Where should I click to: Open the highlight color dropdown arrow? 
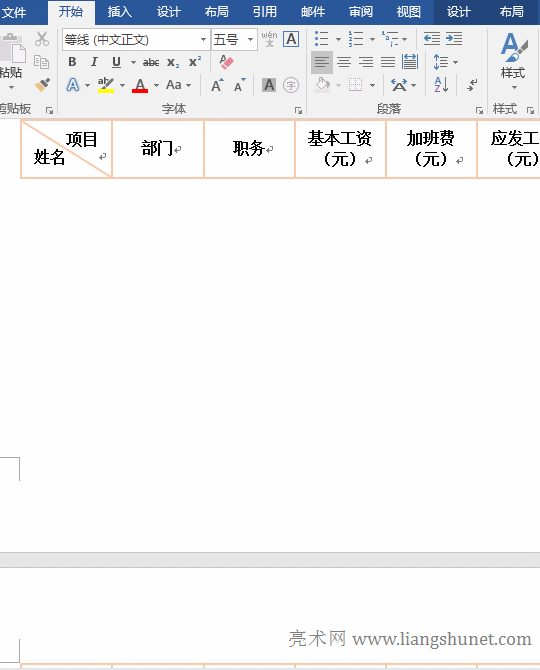[123, 85]
